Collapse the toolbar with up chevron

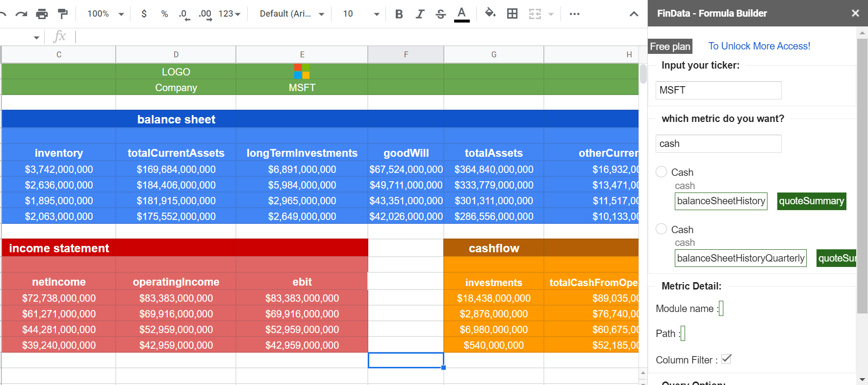634,14
